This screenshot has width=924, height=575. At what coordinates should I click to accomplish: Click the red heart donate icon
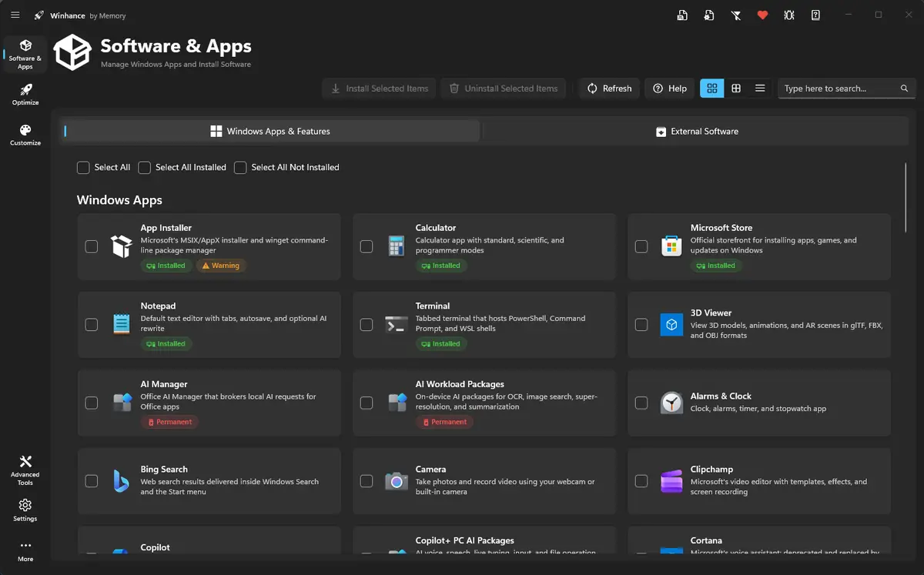point(762,15)
